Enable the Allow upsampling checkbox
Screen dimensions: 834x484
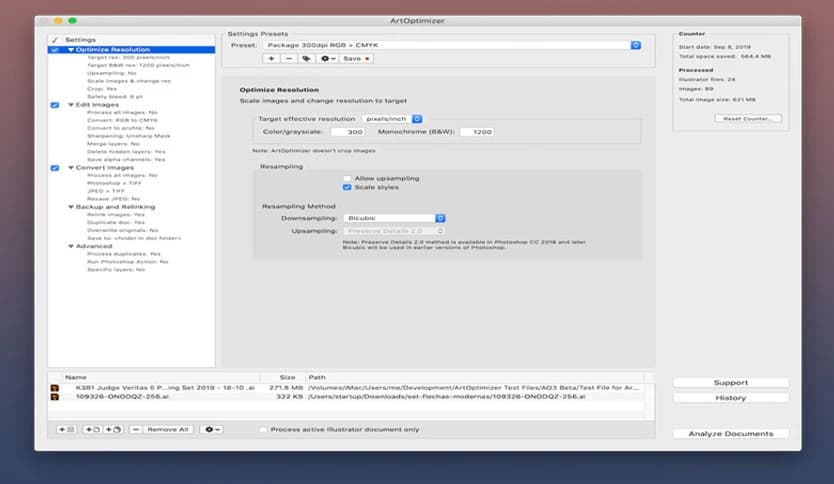tap(347, 178)
